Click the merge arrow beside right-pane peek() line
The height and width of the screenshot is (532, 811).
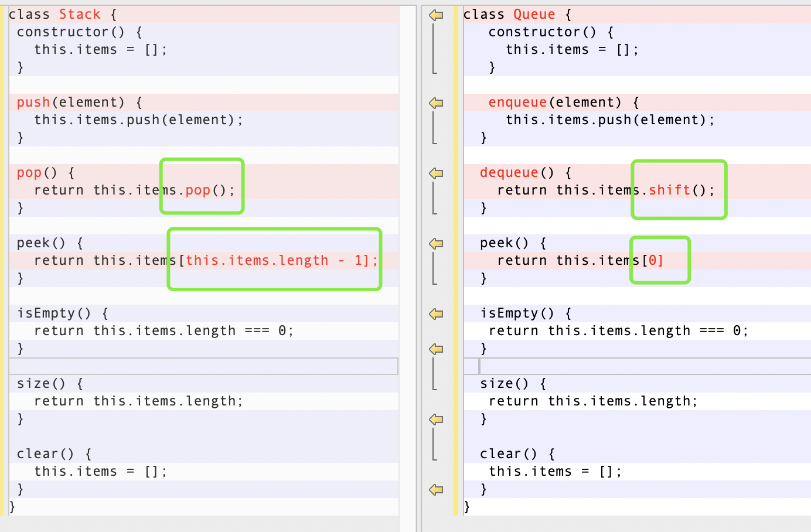[x=436, y=243]
